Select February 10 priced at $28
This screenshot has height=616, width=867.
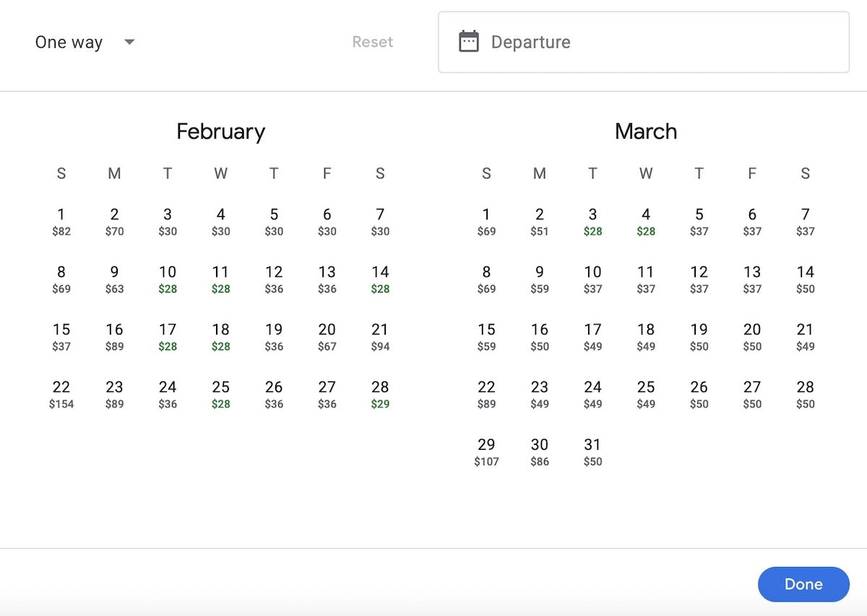point(168,279)
